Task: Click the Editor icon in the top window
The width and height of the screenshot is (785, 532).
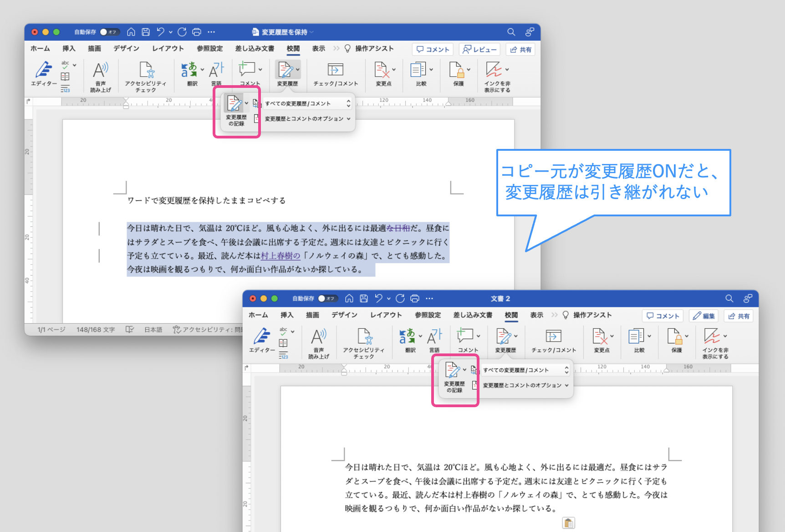Action: [x=44, y=71]
